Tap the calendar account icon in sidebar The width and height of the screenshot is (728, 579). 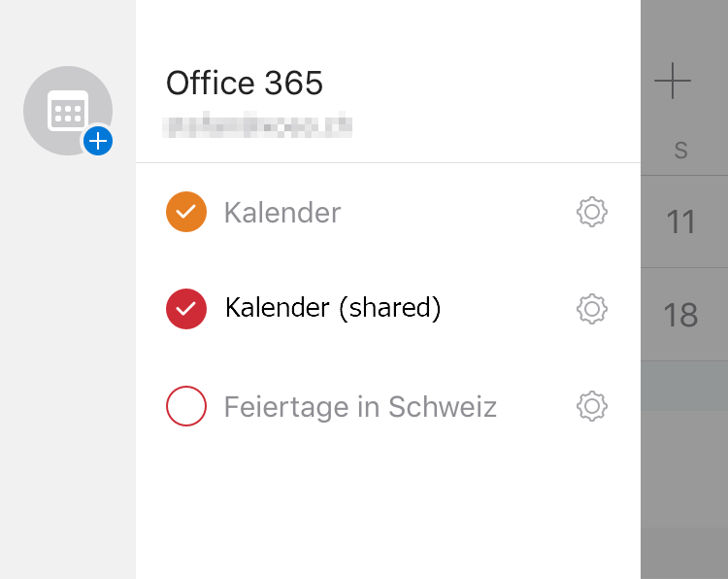[x=66, y=110]
